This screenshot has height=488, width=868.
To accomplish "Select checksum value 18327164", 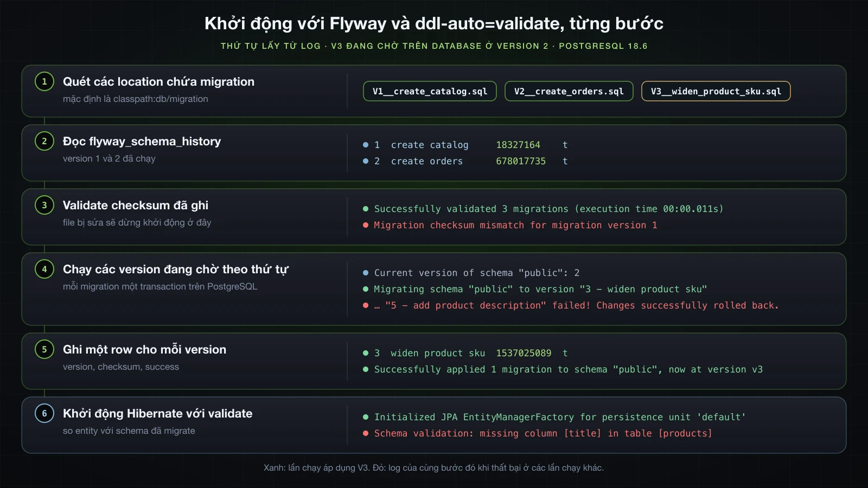I will coord(518,145).
